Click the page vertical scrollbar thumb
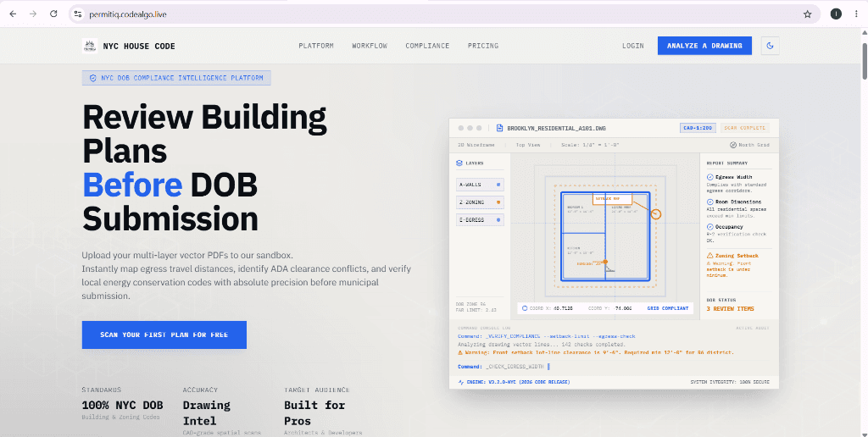Viewport: 868px width, 437px height. pos(864,61)
